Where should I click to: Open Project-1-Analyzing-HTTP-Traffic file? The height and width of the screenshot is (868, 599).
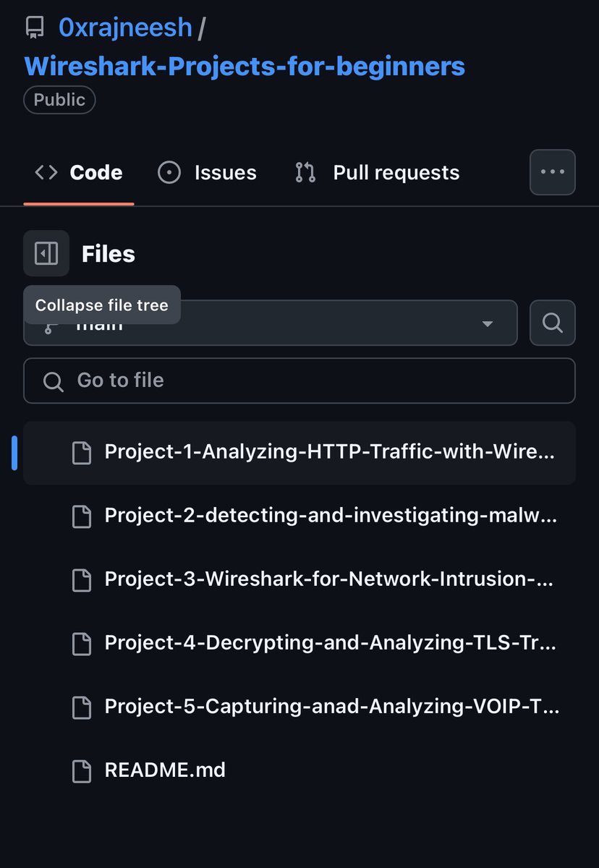299,453
